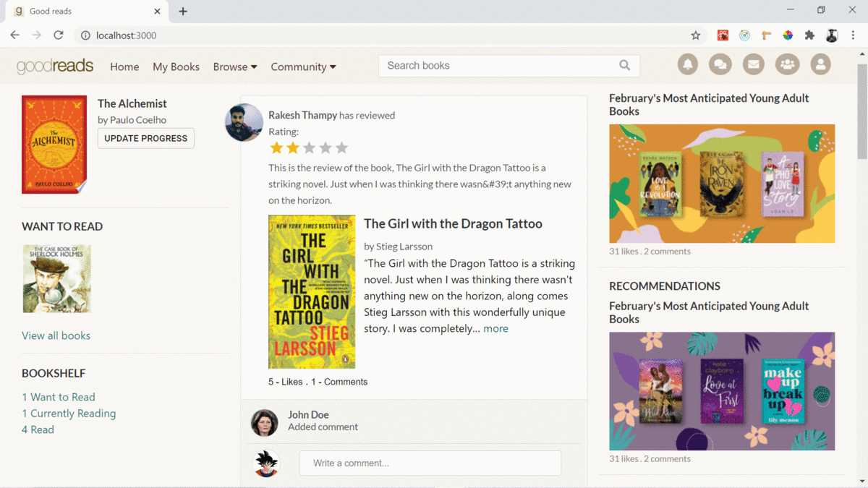
Task: Click the red extension icon in toolbar
Action: pos(723,35)
